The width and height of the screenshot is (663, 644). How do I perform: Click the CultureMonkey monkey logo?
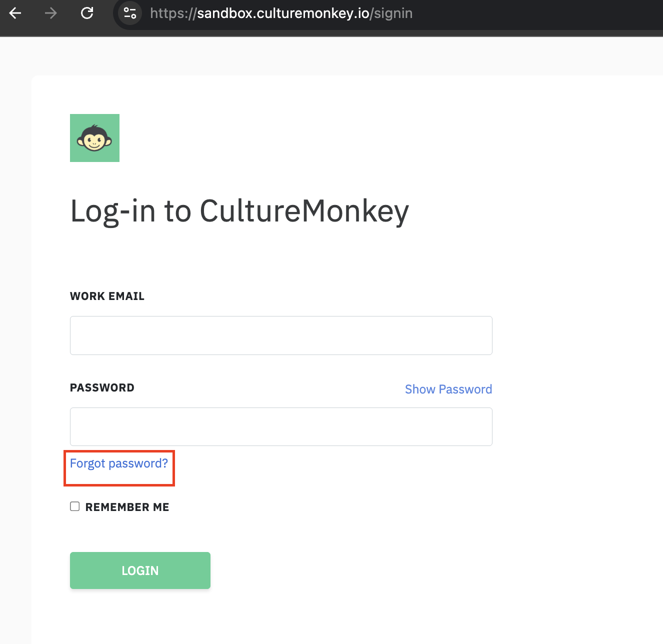click(94, 138)
